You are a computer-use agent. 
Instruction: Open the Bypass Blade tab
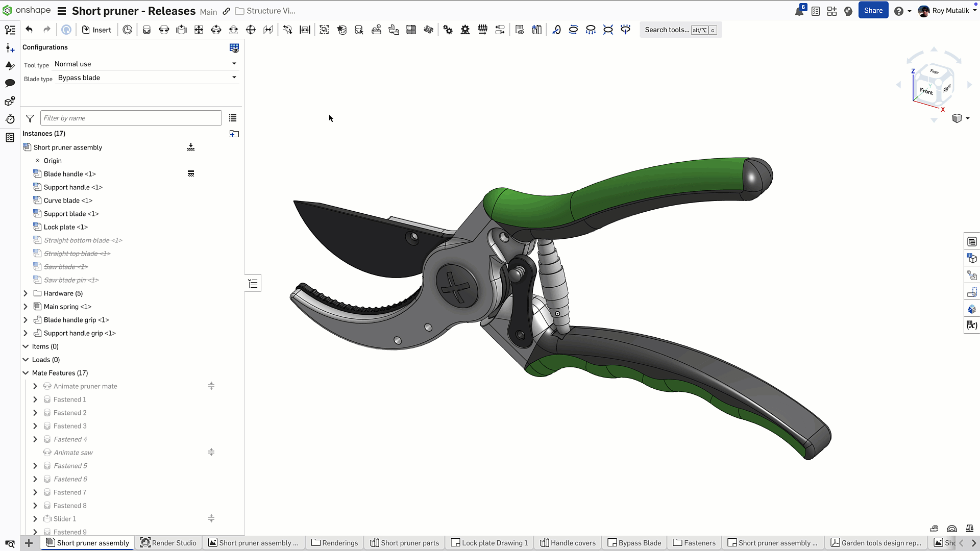[634, 543]
